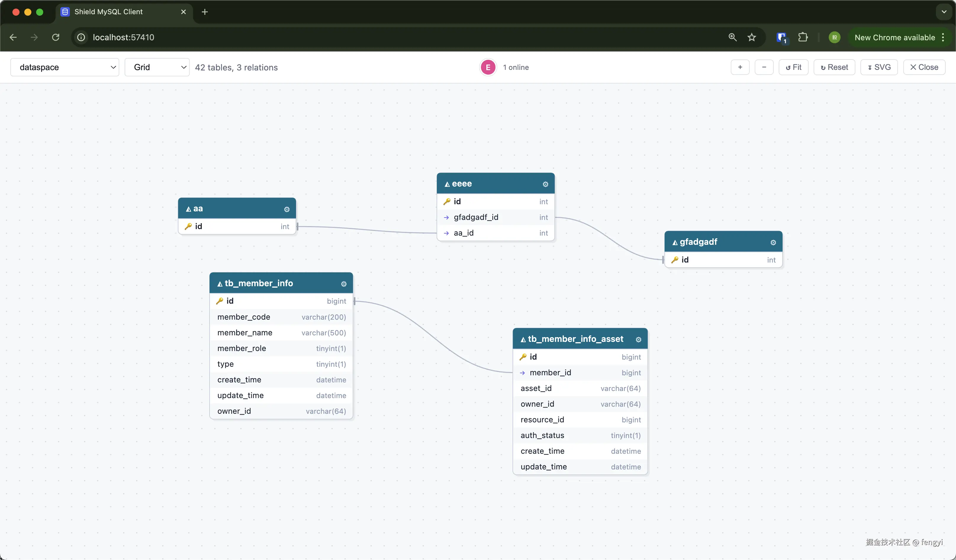Open a new browser tab

205,12
